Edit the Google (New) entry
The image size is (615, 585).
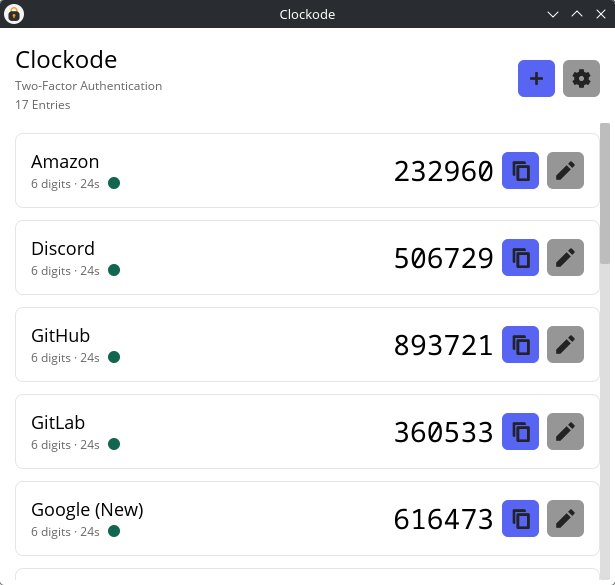click(566, 519)
